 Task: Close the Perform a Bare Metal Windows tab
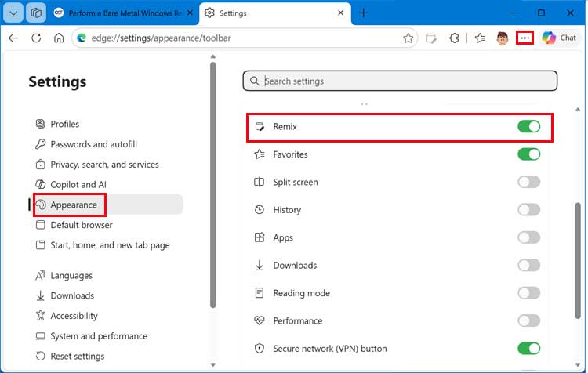191,13
